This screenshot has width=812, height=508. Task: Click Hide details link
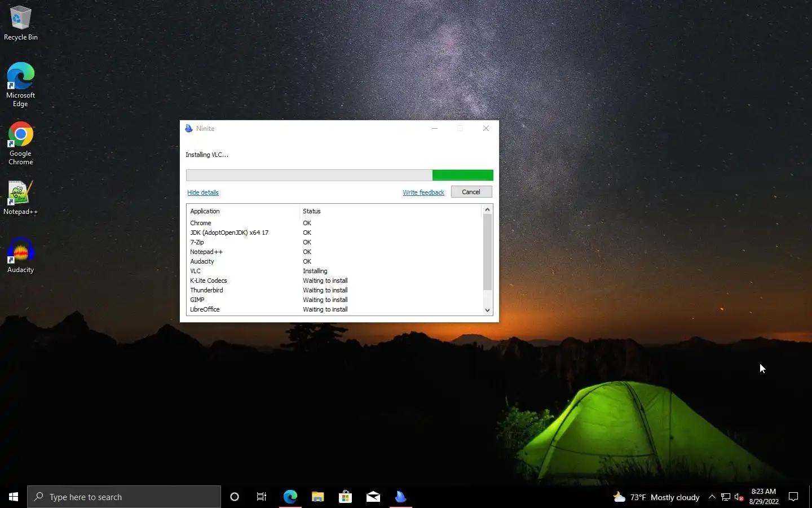coord(202,192)
